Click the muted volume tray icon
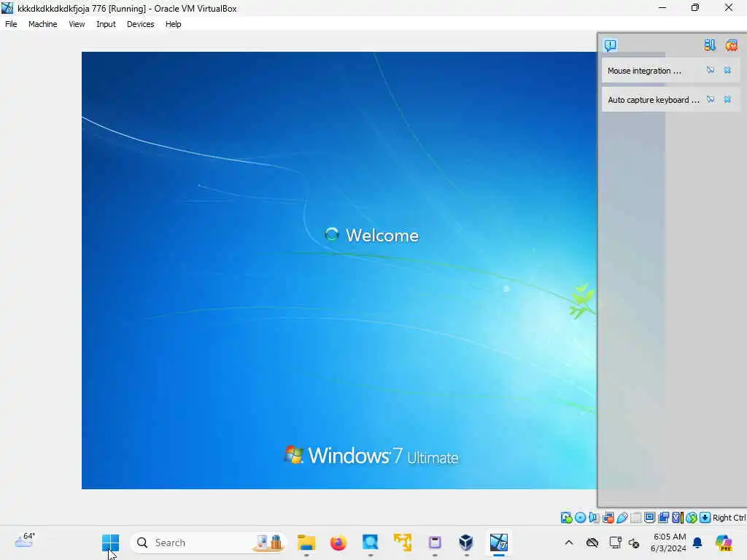Viewport: 747px width, 560px height. [x=634, y=542]
